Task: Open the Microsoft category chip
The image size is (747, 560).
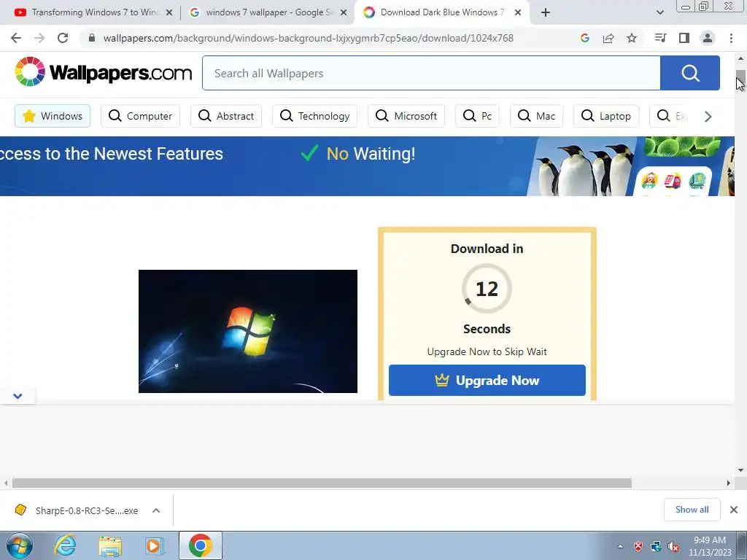Action: pos(406,116)
